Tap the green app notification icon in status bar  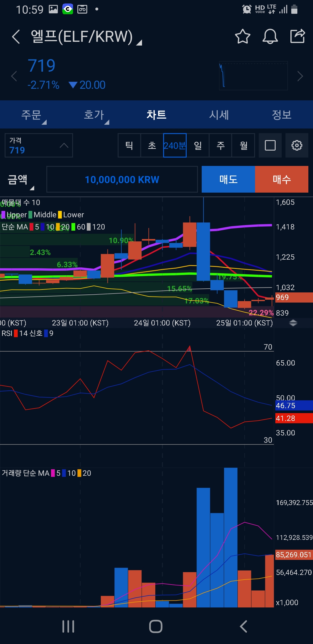point(68,9)
